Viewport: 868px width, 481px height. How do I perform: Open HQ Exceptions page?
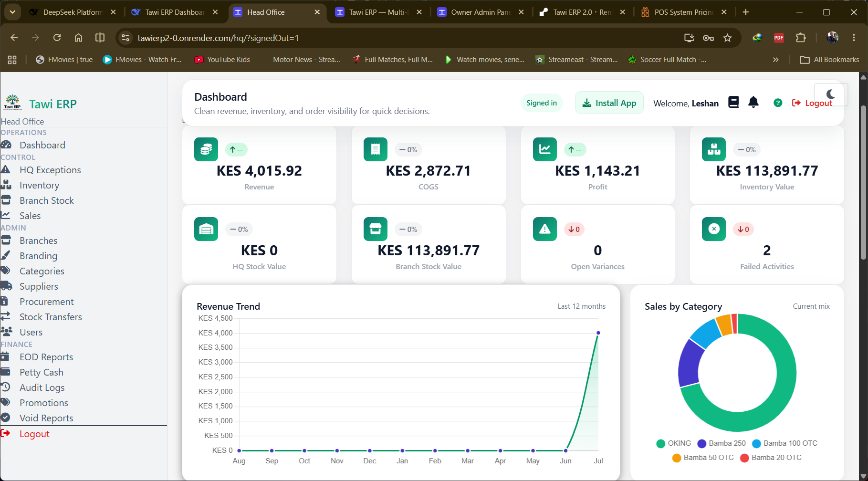tap(50, 170)
